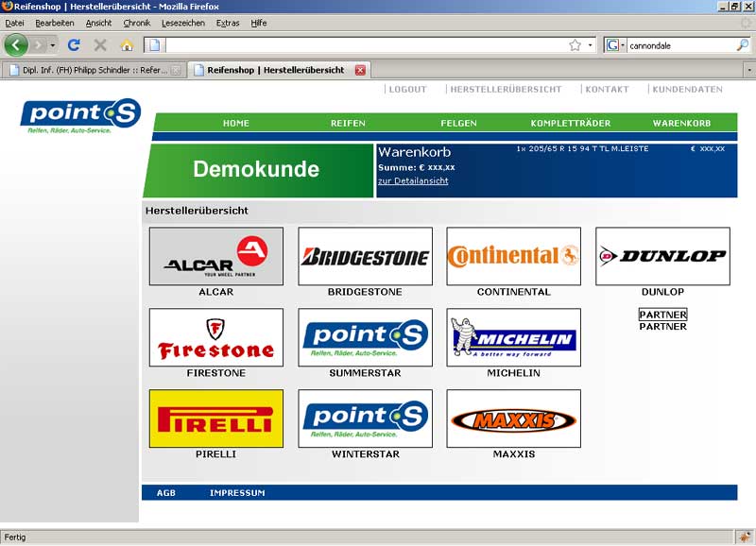Screen dimensions: 756x546
Task: Open the search engine dropdown
Action: 615,44
